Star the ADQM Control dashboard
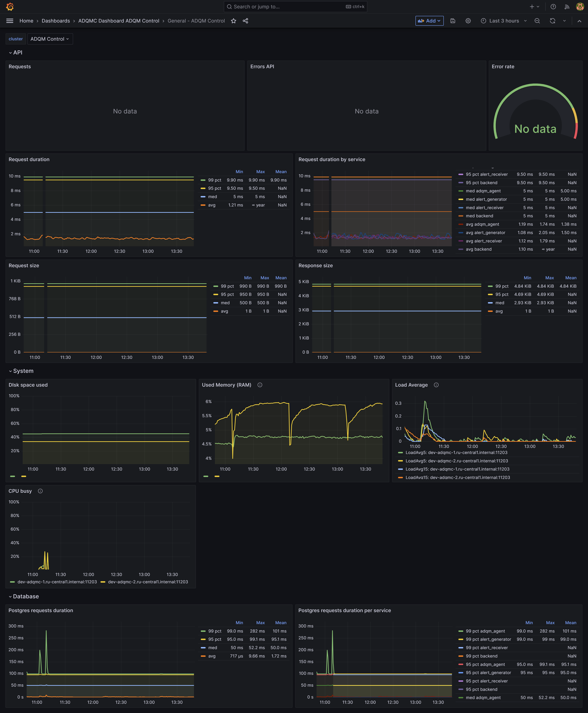 233,21
